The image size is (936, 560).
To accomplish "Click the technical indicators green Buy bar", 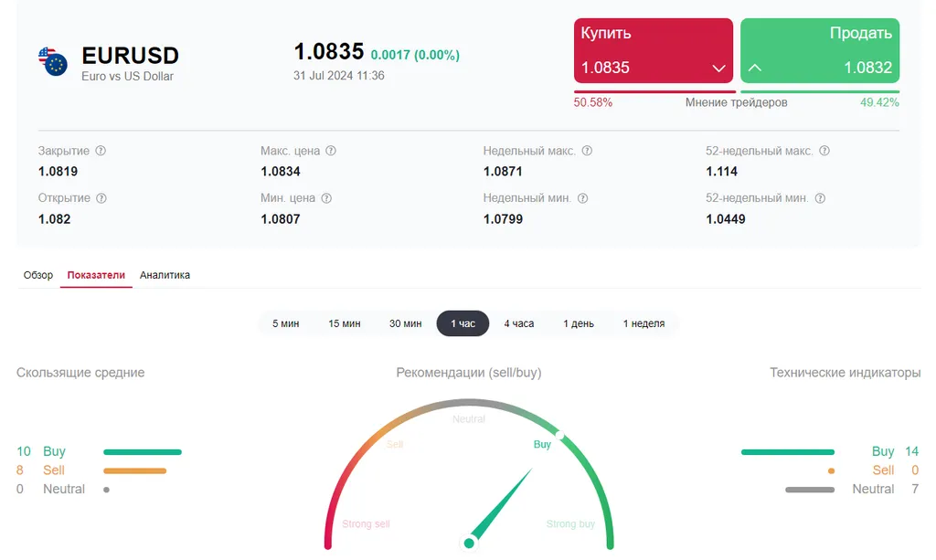I will click(788, 452).
